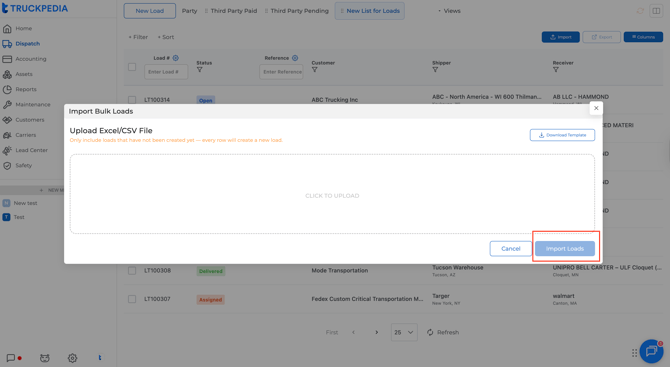Go to the previous page arrow

click(353, 332)
